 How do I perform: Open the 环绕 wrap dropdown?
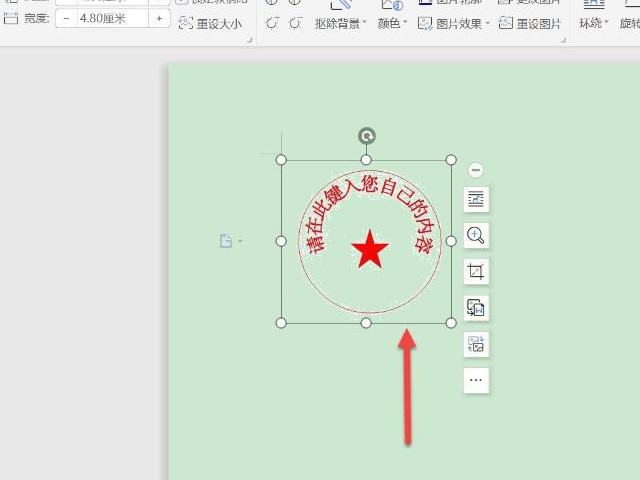coord(593,24)
